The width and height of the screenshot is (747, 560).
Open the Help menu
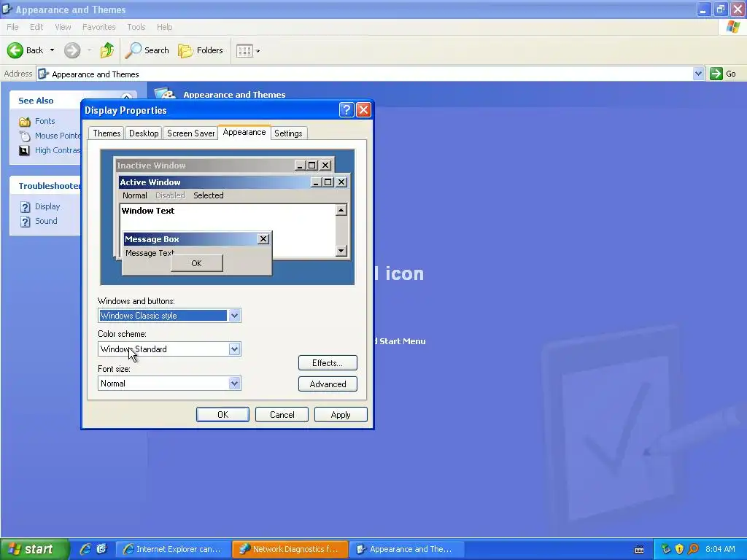click(x=164, y=27)
